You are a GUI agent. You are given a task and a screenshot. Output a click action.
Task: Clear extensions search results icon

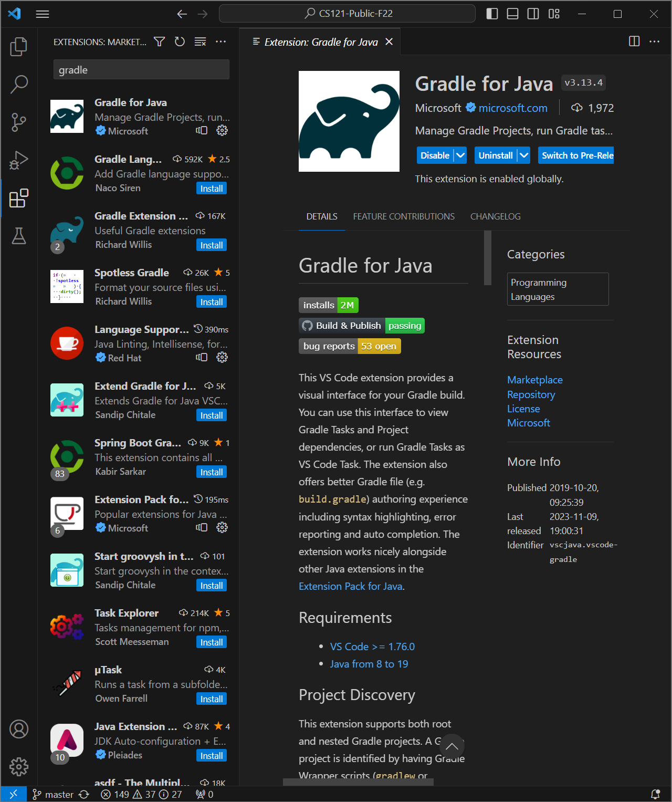pos(200,41)
